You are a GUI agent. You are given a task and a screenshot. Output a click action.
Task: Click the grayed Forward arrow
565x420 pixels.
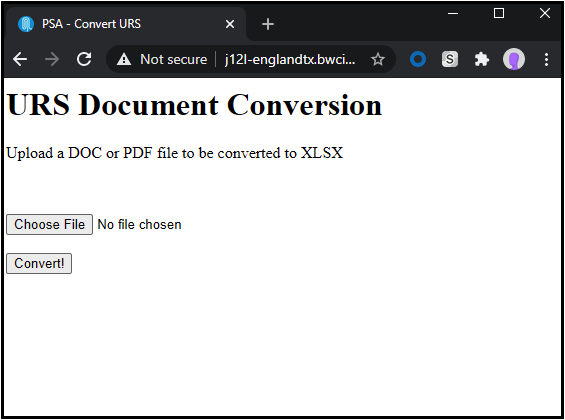[52, 59]
